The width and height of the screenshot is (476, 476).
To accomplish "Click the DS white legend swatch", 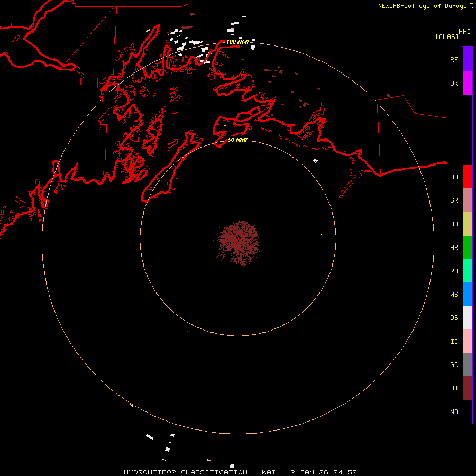I will [467, 317].
